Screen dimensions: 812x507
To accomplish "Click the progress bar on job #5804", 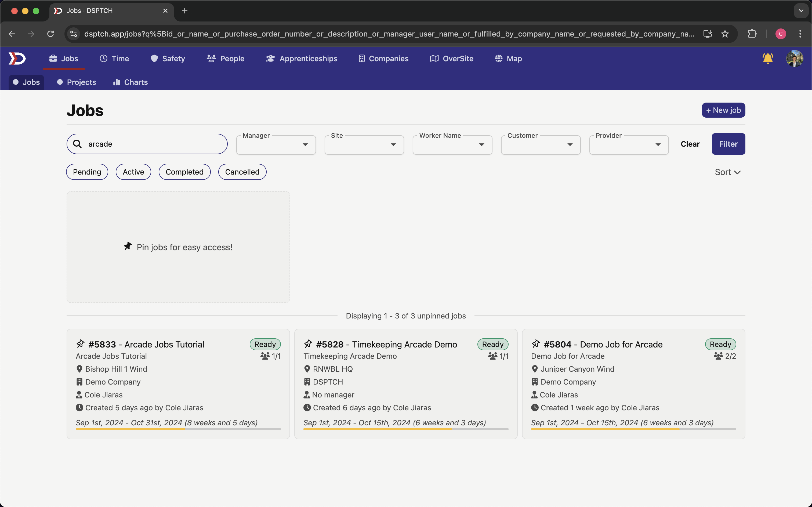I will (633, 429).
